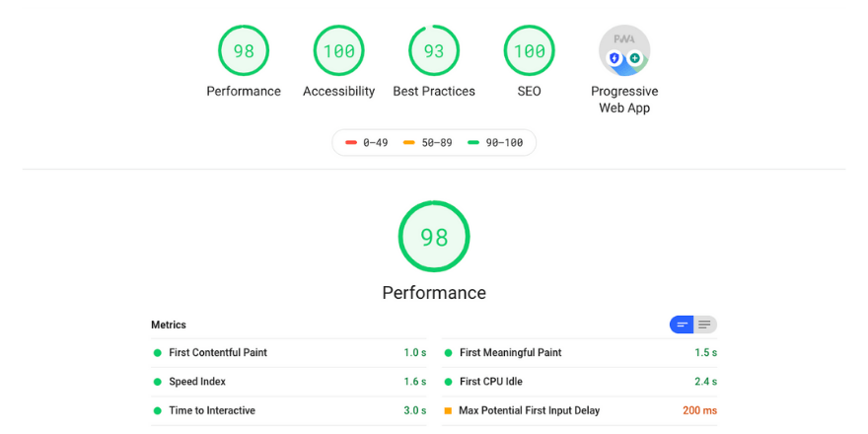Jump to the Accessibility section label

[338, 92]
